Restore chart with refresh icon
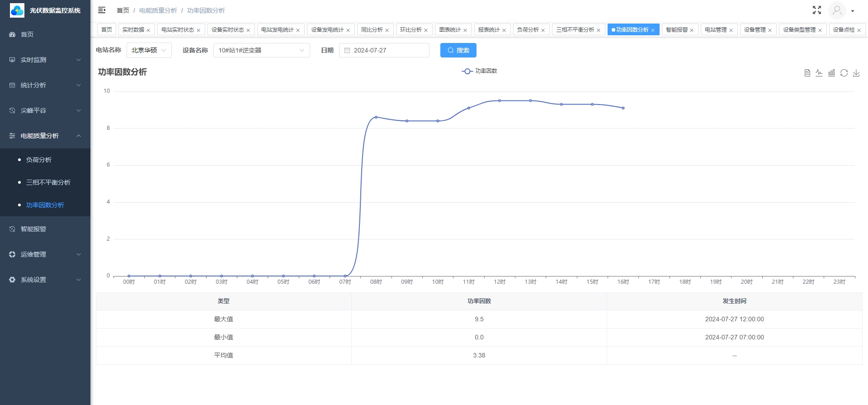The image size is (868, 405). 844,73
